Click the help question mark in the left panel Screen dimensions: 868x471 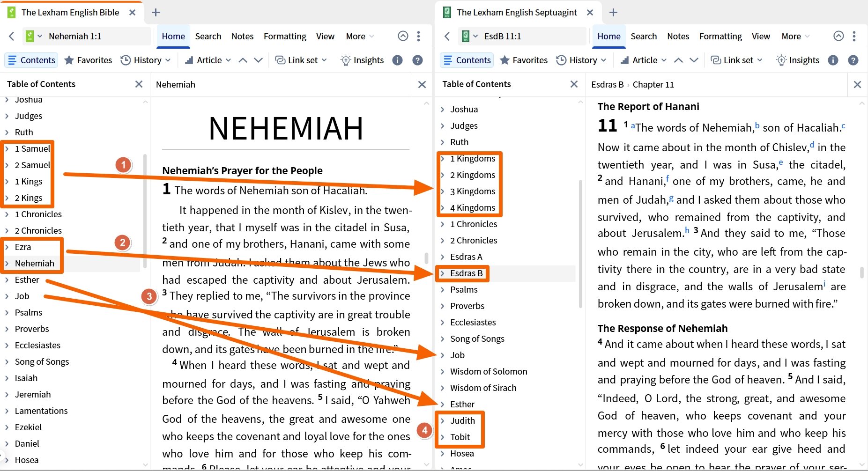pyautogui.click(x=417, y=60)
